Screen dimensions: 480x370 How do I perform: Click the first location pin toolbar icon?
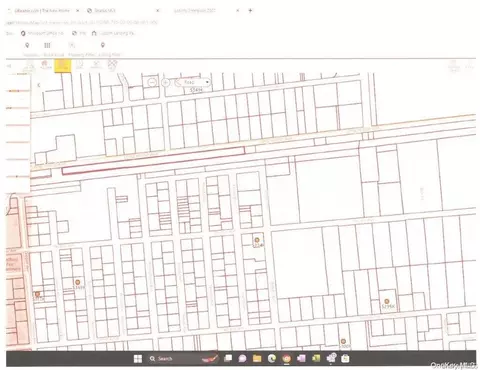pyautogui.click(x=27, y=45)
